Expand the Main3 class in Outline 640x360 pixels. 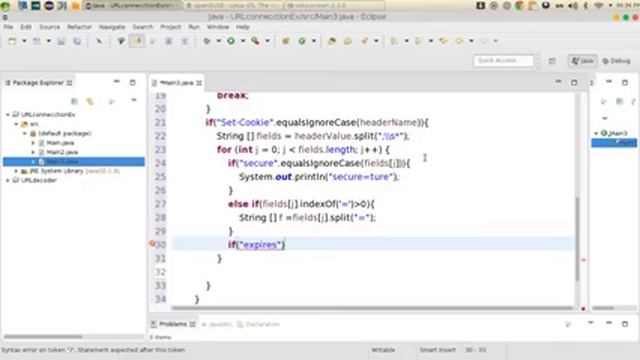[x=596, y=133]
